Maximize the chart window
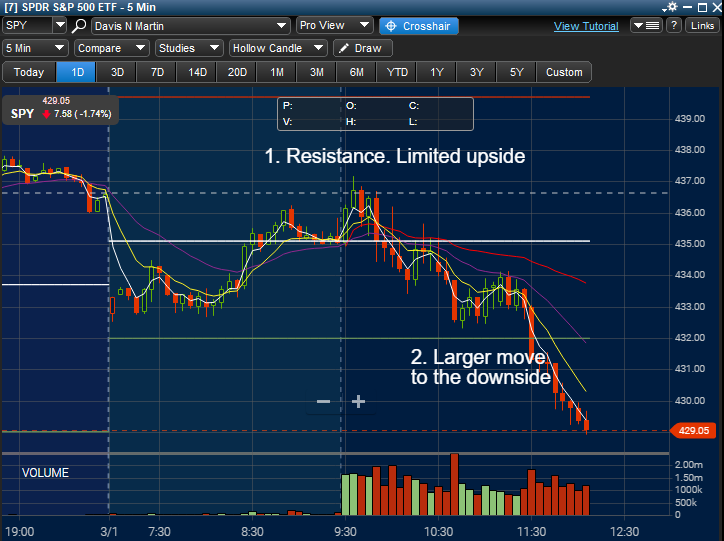This screenshot has width=724, height=541. coord(702,7)
